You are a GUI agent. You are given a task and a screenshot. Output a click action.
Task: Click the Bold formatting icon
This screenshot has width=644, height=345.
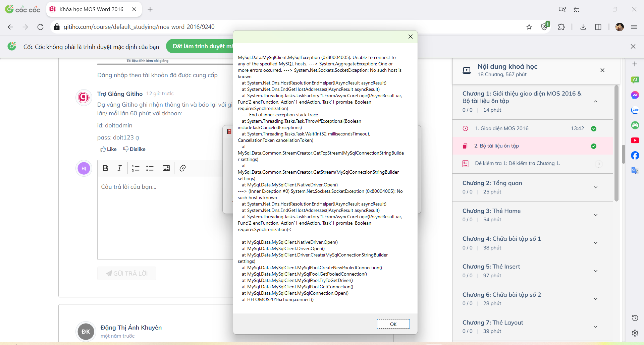pyautogui.click(x=105, y=168)
